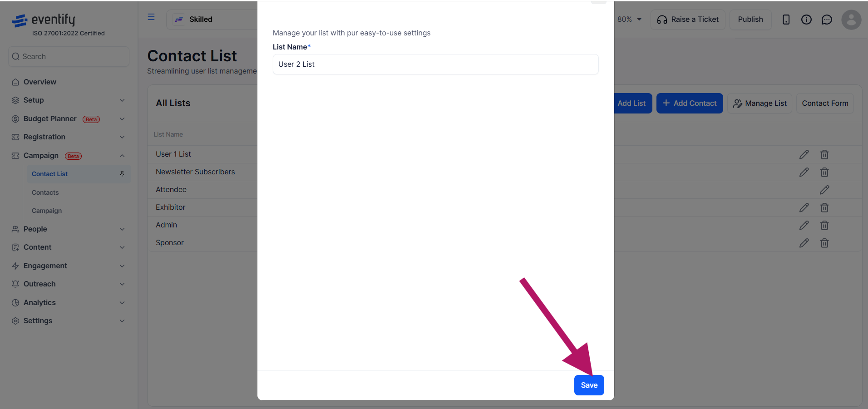Image resolution: width=868 pixels, height=409 pixels.
Task: Delete the Exhibitor list row
Action: (824, 208)
